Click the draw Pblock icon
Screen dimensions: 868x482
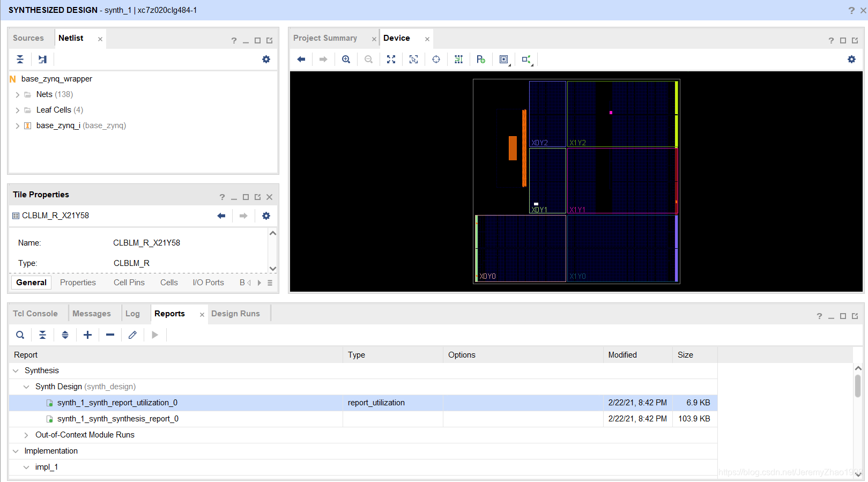tap(481, 60)
